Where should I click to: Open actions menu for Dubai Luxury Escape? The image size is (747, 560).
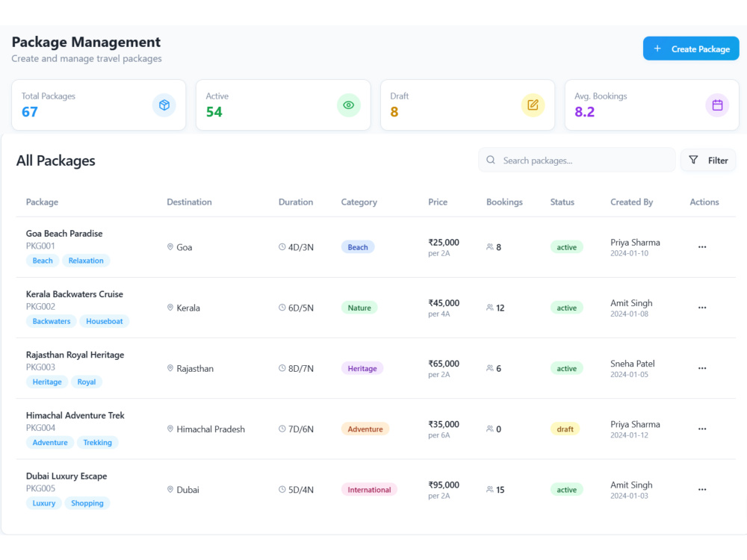702,490
